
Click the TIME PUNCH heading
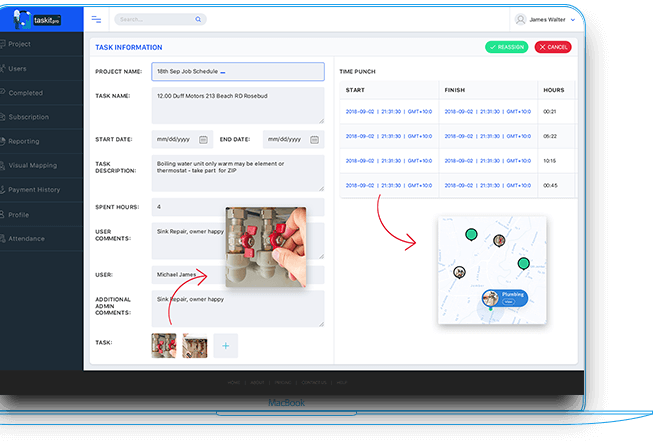click(x=357, y=72)
